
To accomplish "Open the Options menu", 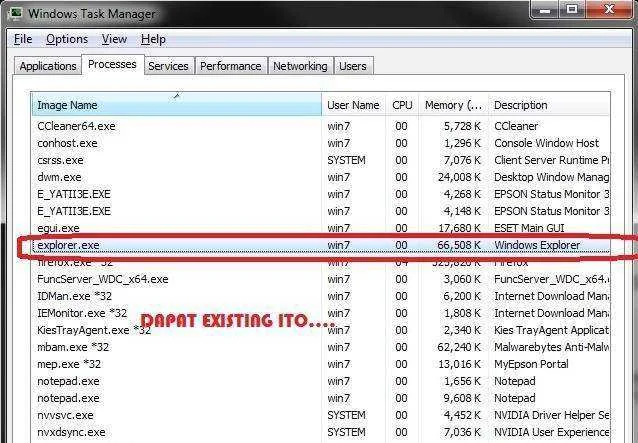I will [x=67, y=39].
